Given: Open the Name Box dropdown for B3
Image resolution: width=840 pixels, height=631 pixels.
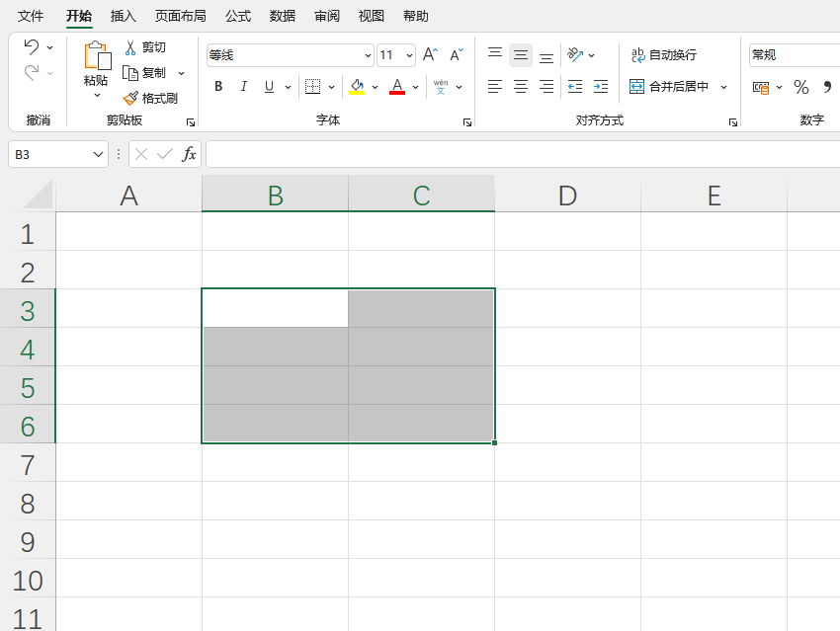Looking at the screenshot, I should pos(98,155).
